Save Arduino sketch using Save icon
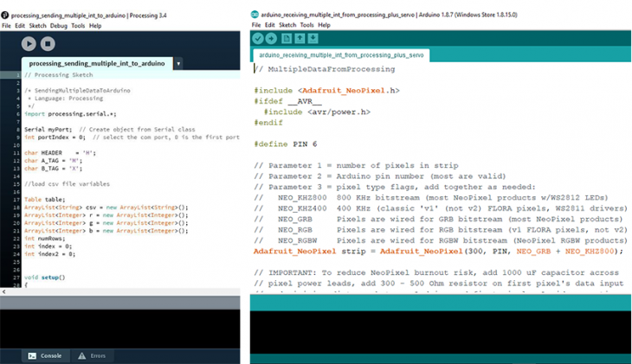The height and width of the screenshot is (364, 632). tap(313, 39)
